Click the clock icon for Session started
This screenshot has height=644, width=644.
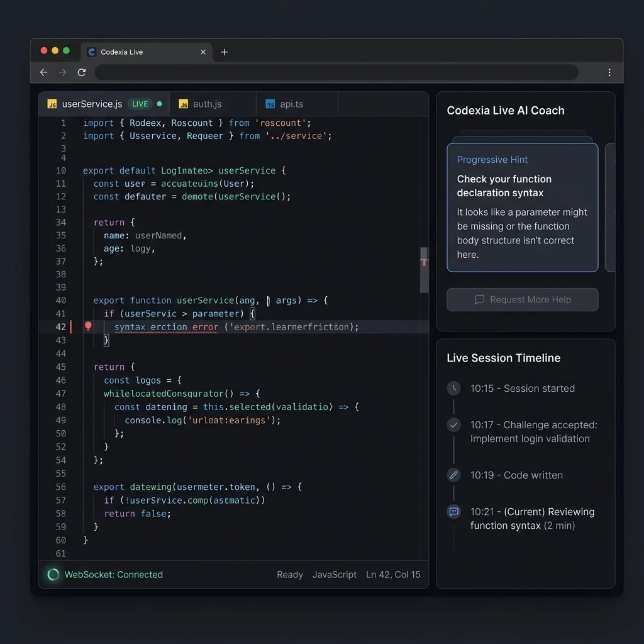pos(453,388)
